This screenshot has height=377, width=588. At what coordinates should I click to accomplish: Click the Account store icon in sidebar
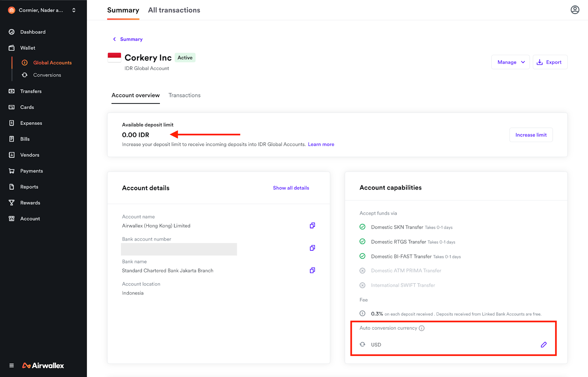12,218
